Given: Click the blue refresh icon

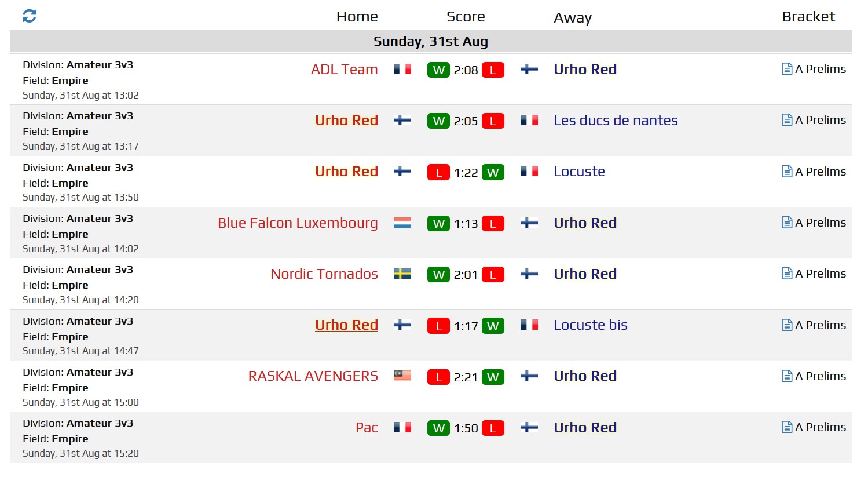Looking at the screenshot, I should coord(29,16).
